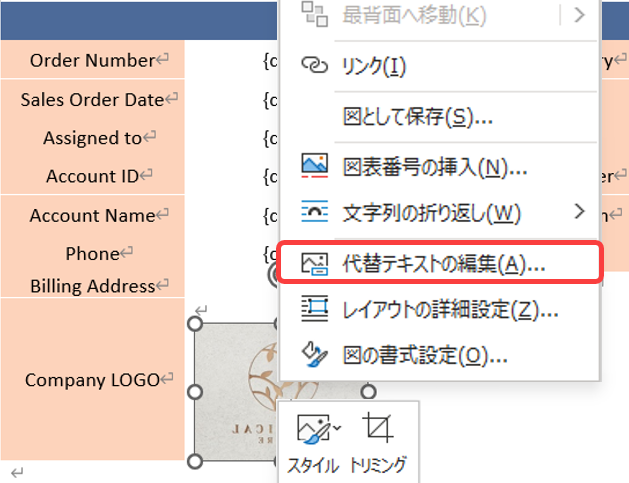Click the 代替テキストの編集 alt text icon
This screenshot has width=629, height=483.
tap(315, 263)
